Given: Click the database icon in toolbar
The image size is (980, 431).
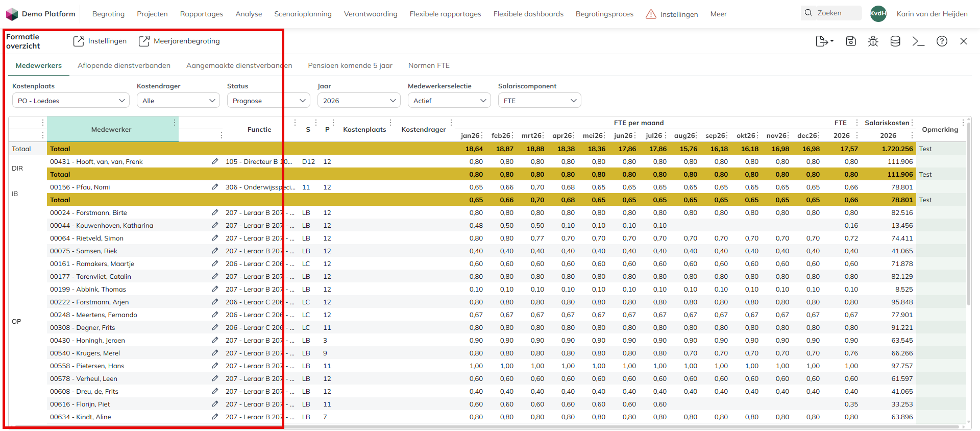Looking at the screenshot, I should [x=895, y=41].
